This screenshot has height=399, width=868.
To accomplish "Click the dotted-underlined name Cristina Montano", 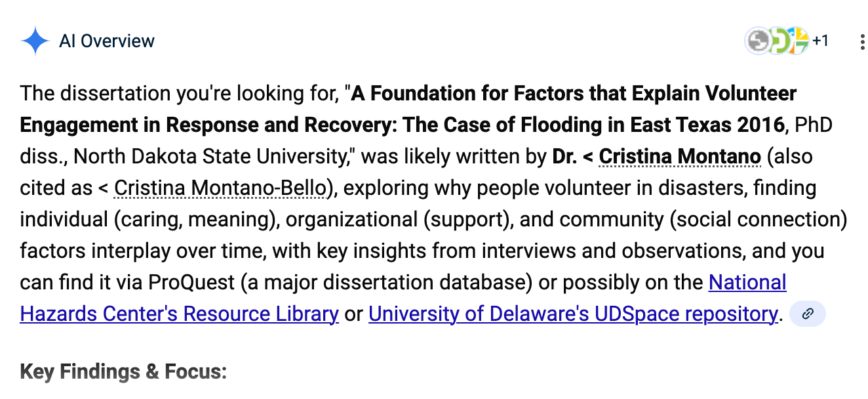I will point(680,157).
